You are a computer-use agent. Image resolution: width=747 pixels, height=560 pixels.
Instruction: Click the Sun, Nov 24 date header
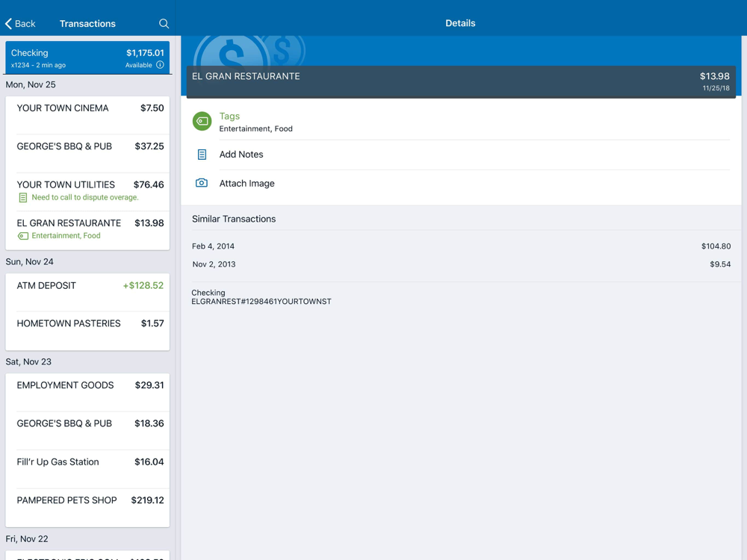point(30,262)
